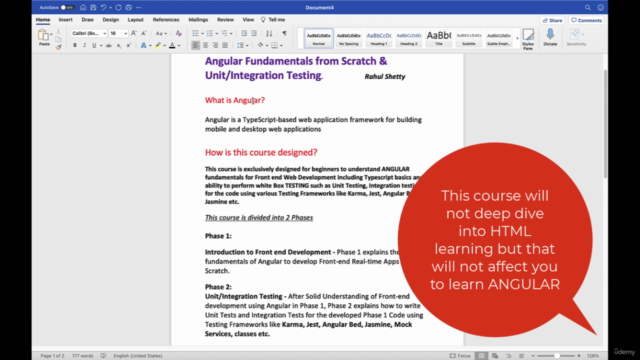Image resolution: width=640 pixels, height=360 pixels.
Task: Click the vertical document scrollbar
Action: (605, 124)
